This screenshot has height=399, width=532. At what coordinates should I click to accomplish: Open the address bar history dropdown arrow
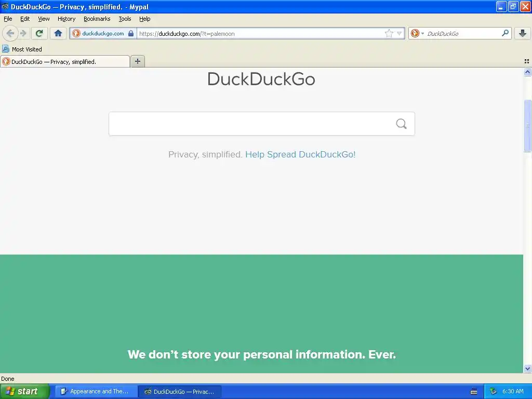[x=400, y=33]
